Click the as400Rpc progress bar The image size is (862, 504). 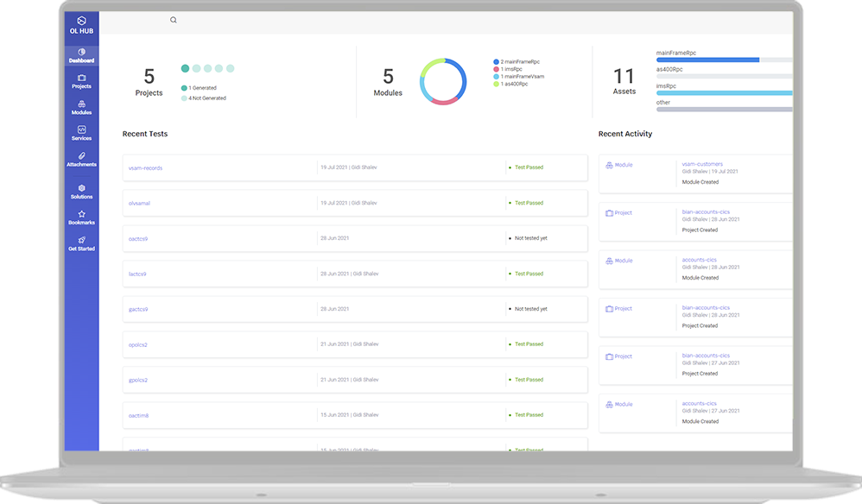click(724, 74)
